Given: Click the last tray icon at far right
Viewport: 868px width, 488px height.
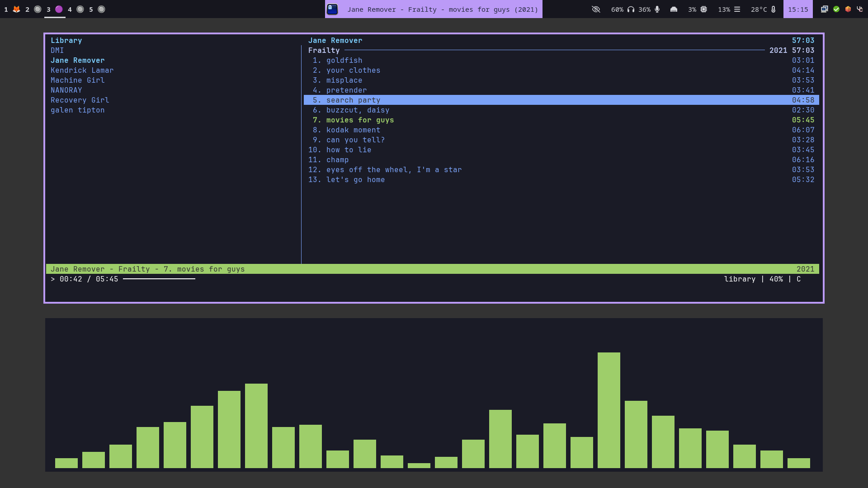Looking at the screenshot, I should (859, 9).
